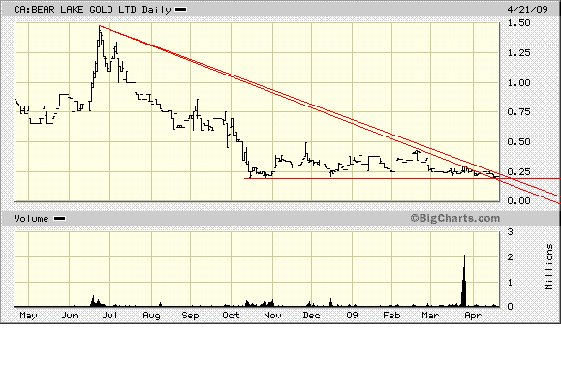Click the red horizontal support line near 0.20
561x392 pixels.
click(x=402, y=178)
